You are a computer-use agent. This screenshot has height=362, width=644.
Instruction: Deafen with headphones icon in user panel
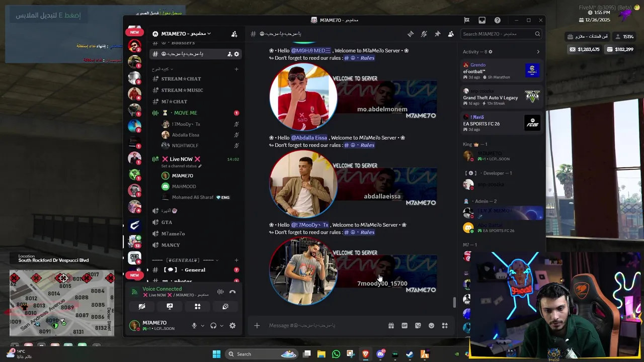point(213,325)
